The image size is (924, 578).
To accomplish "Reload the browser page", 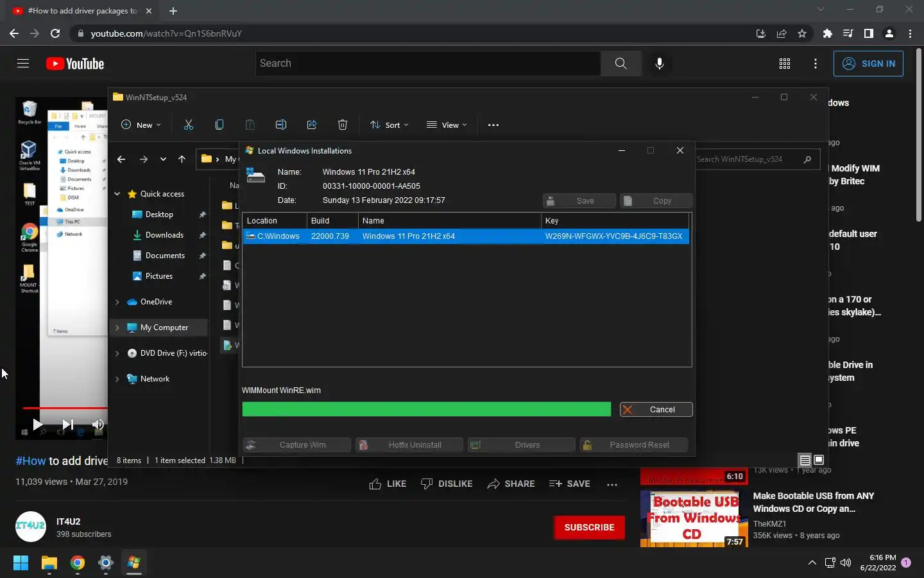I will 55,33.
